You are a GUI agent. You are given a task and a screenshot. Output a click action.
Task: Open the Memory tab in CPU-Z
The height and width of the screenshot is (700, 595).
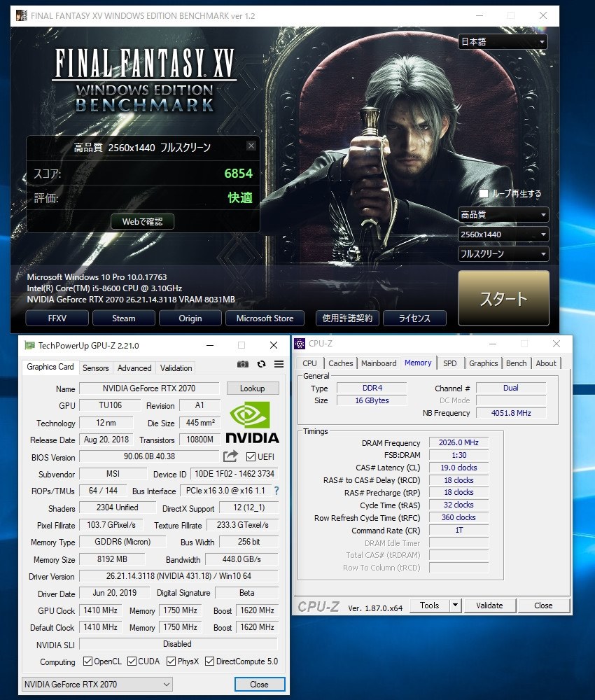[418, 363]
